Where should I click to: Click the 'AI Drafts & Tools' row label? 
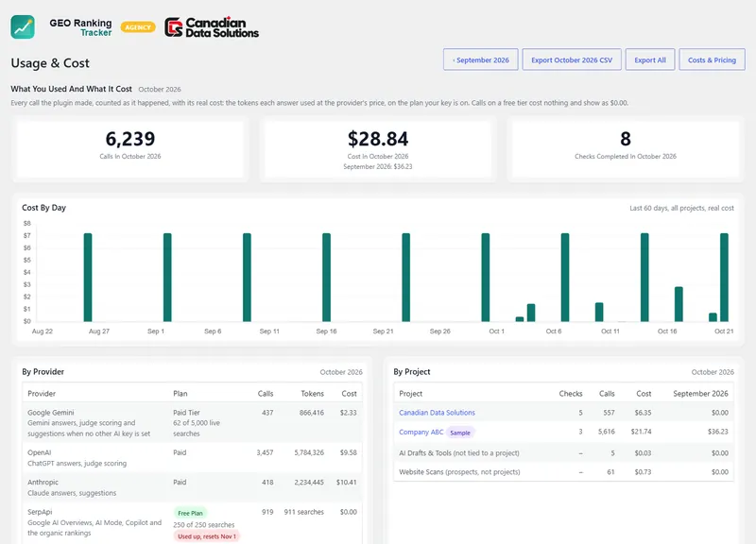(459, 453)
